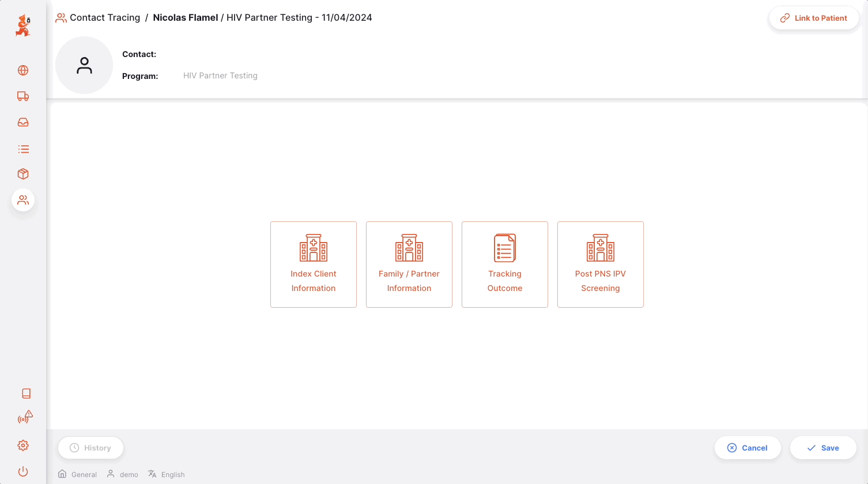This screenshot has height=484, width=868.
Task: Click the app logo at top left
Action: 23,26
